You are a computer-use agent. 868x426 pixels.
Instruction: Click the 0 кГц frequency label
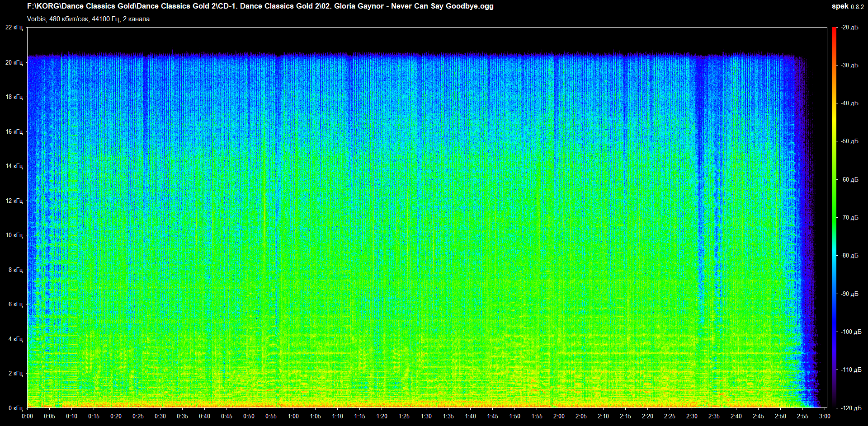pos(15,408)
